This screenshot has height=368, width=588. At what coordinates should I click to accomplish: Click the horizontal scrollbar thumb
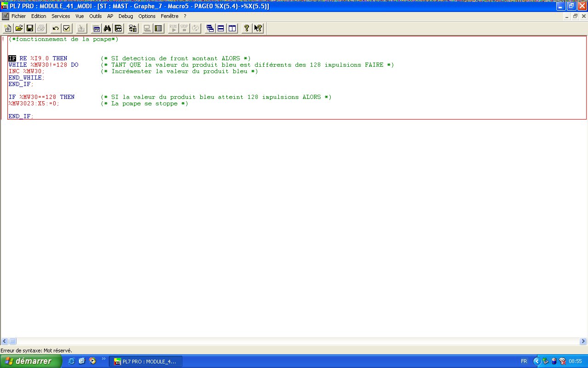point(12,341)
